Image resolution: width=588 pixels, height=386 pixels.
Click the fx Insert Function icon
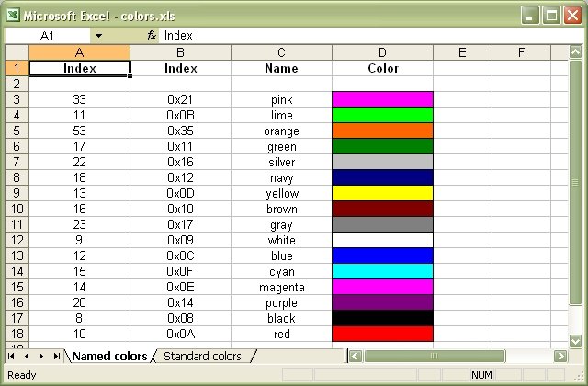[x=152, y=35]
